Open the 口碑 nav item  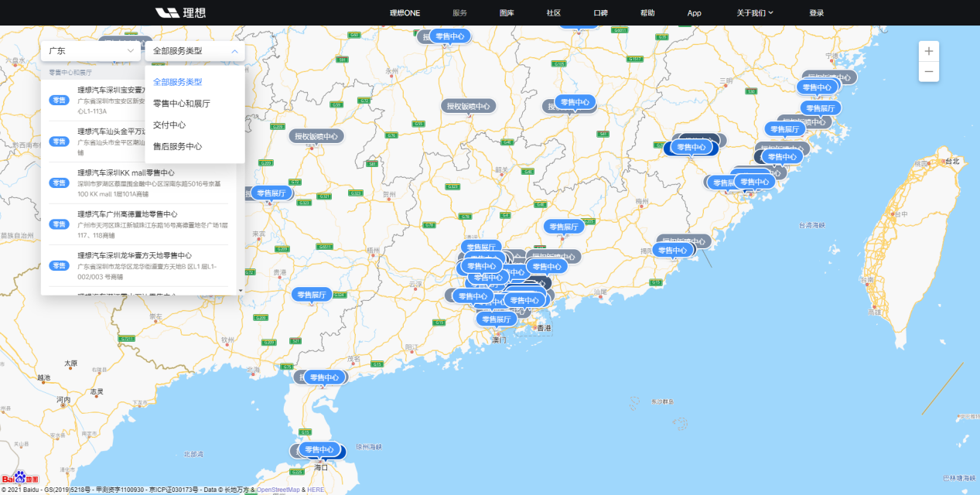[600, 13]
